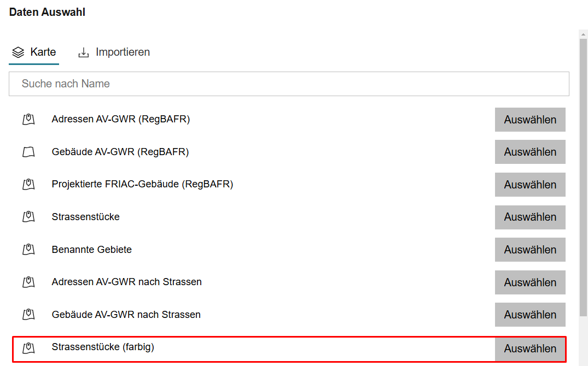The width and height of the screenshot is (588, 366).
Task: Click icon beside Strassenstücke (farbig)
Action: pyautogui.click(x=28, y=347)
